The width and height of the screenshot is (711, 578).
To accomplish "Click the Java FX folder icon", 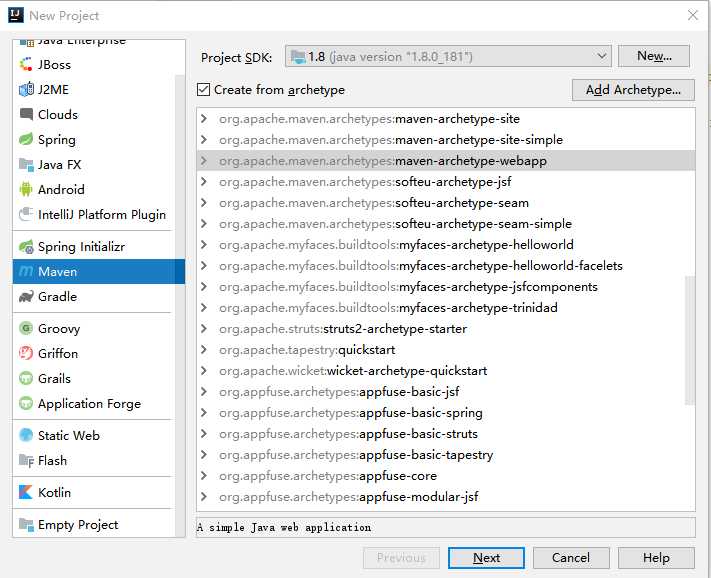I will pyautogui.click(x=26, y=165).
